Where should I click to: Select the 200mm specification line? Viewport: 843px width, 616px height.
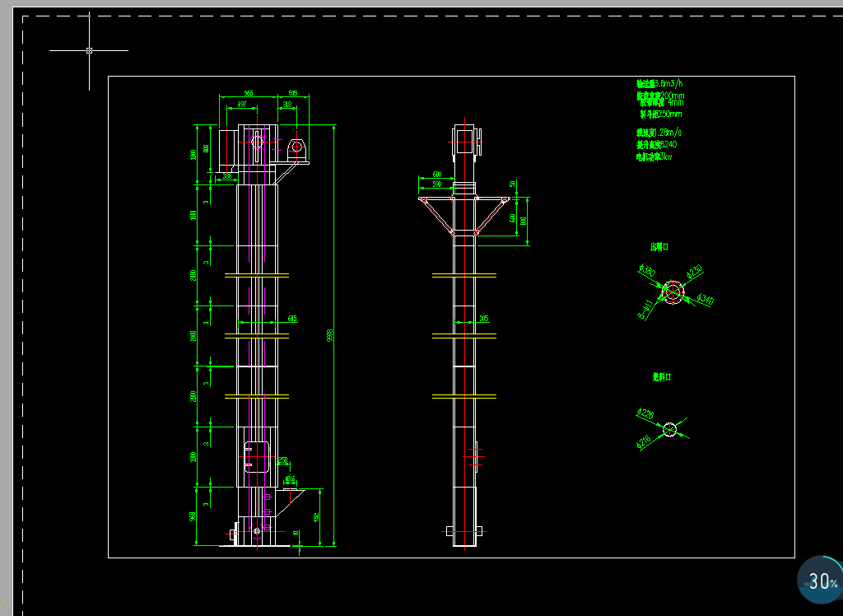(x=661, y=96)
